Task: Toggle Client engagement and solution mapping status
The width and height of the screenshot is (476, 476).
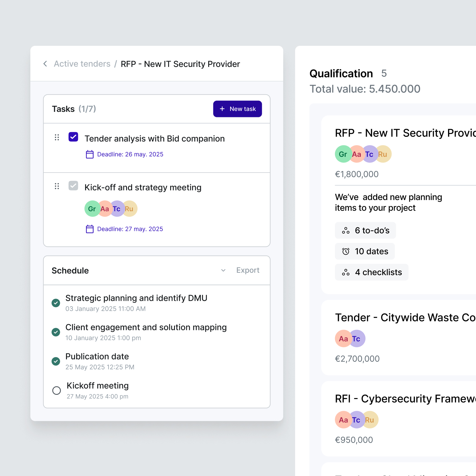Action: coord(56,332)
